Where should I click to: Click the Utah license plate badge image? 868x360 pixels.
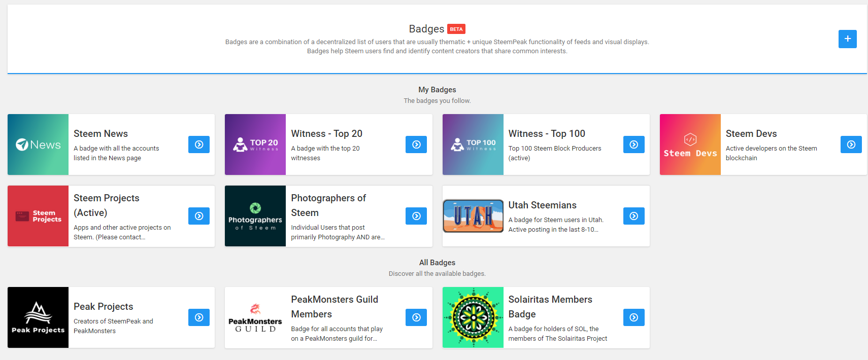pyautogui.click(x=473, y=216)
